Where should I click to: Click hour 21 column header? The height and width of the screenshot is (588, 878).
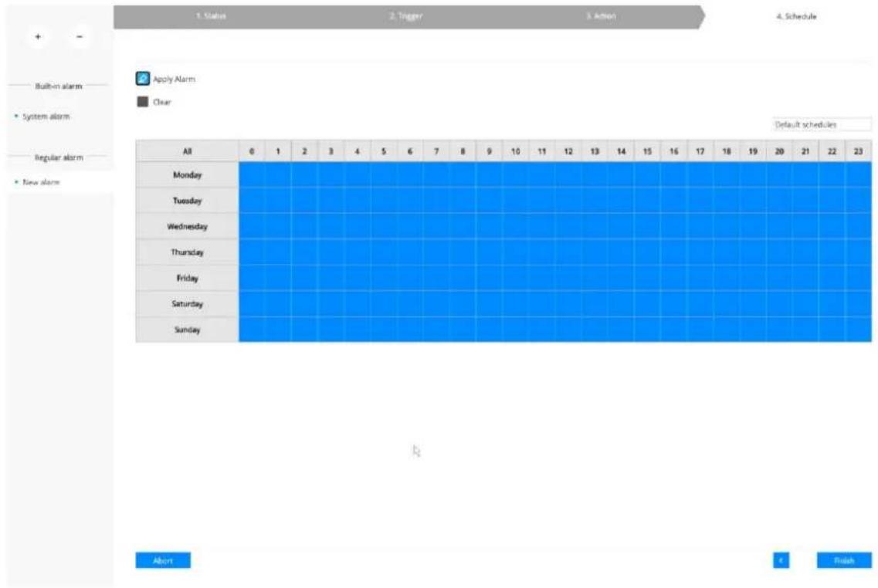805,151
